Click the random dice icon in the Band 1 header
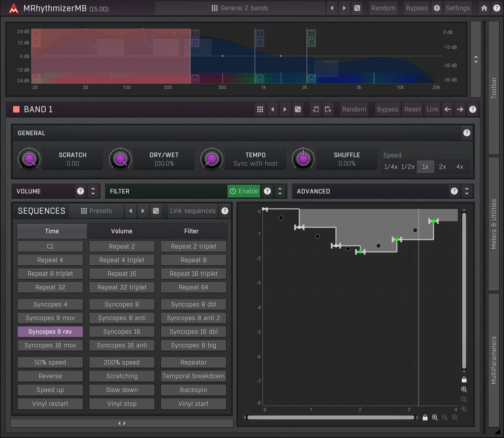504x438 pixels. (298, 109)
